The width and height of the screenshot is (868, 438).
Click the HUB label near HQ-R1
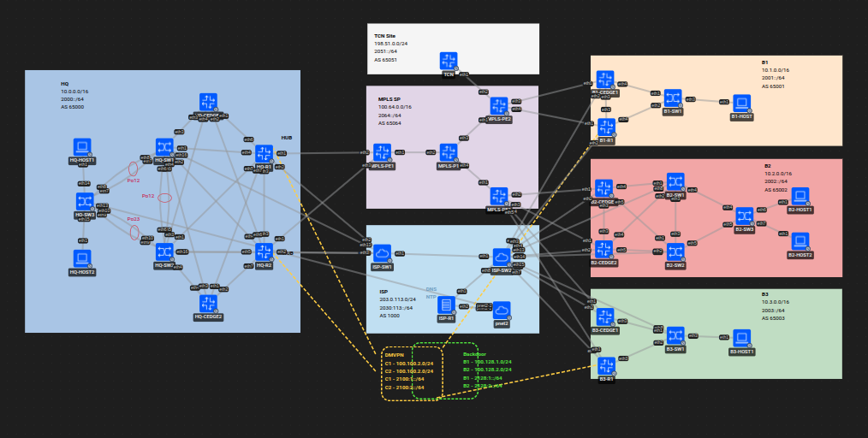click(x=286, y=138)
